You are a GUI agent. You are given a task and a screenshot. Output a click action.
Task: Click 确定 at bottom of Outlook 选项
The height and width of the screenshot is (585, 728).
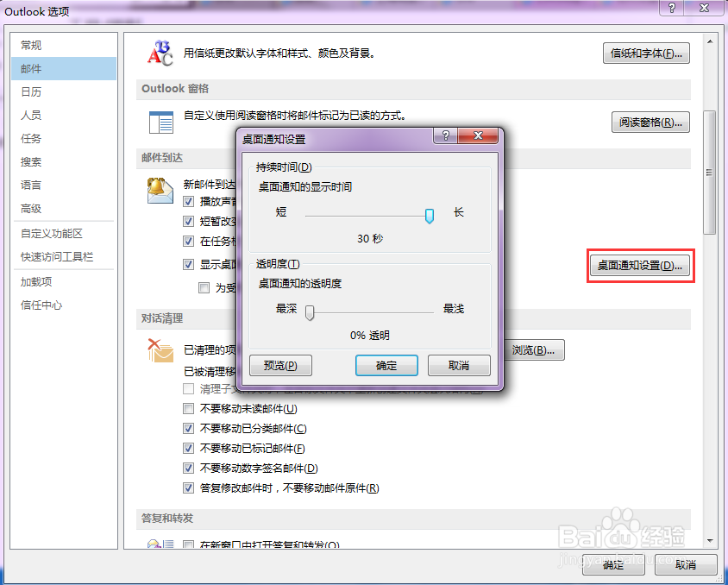coord(613,565)
